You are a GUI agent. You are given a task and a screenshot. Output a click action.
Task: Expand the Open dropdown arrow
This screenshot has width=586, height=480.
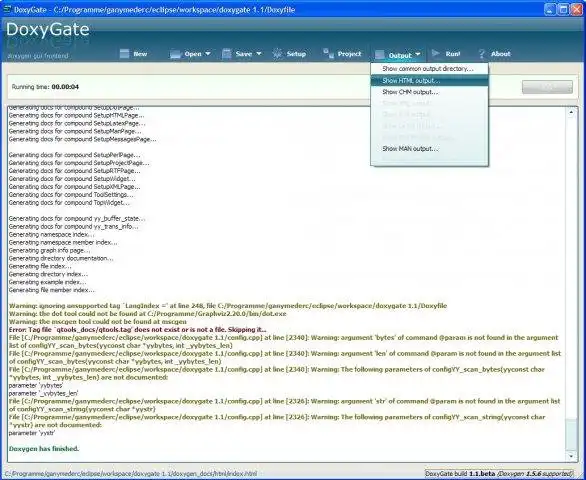[x=208, y=54]
